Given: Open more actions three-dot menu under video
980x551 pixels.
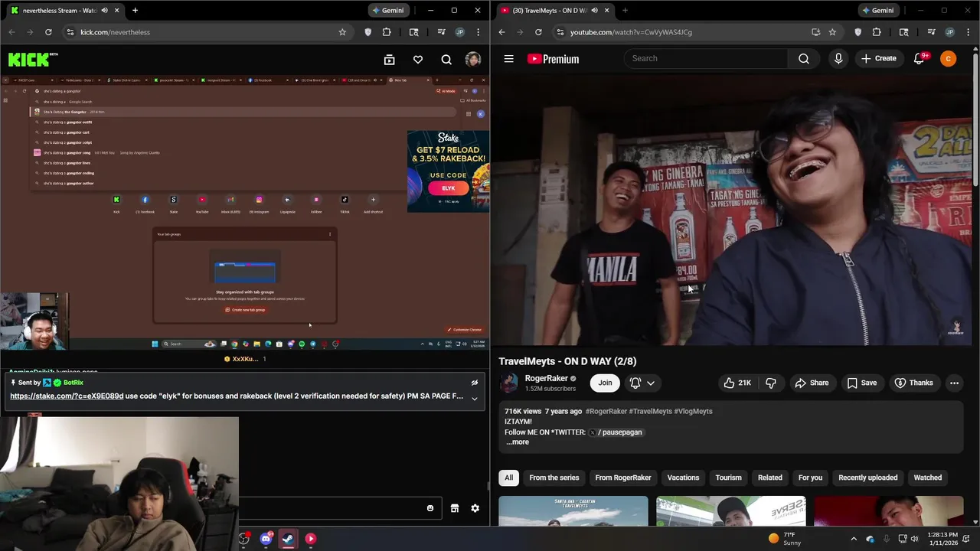Looking at the screenshot, I should tap(954, 383).
